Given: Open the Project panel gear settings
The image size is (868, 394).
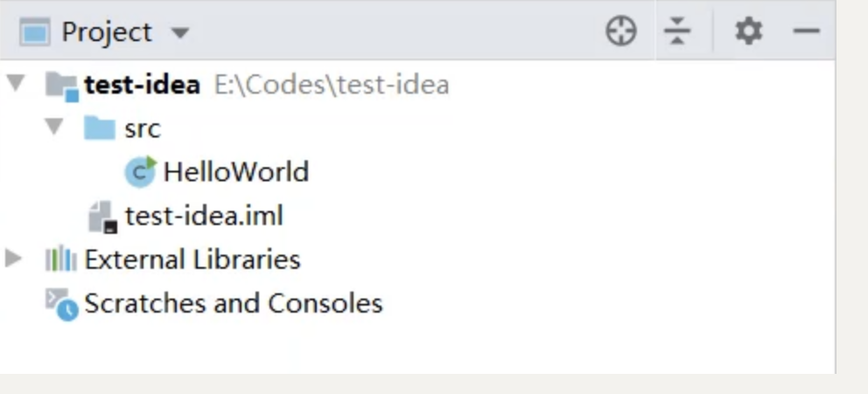Looking at the screenshot, I should click(748, 31).
